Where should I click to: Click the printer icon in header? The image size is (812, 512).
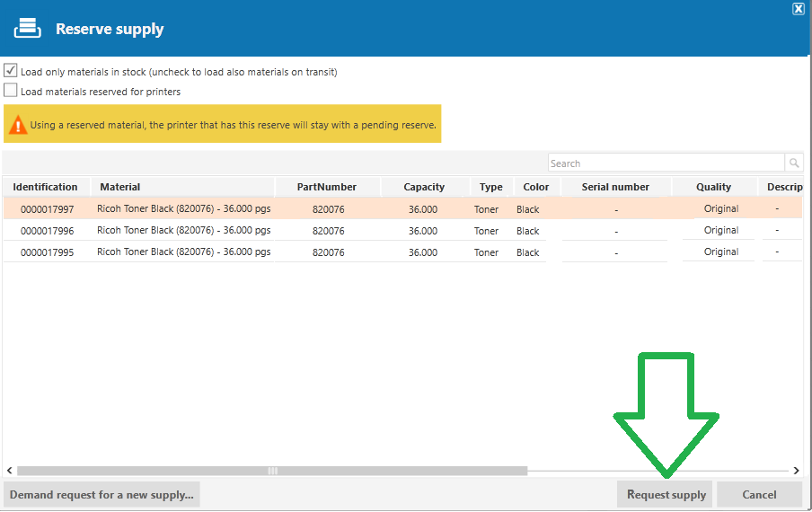point(28,28)
